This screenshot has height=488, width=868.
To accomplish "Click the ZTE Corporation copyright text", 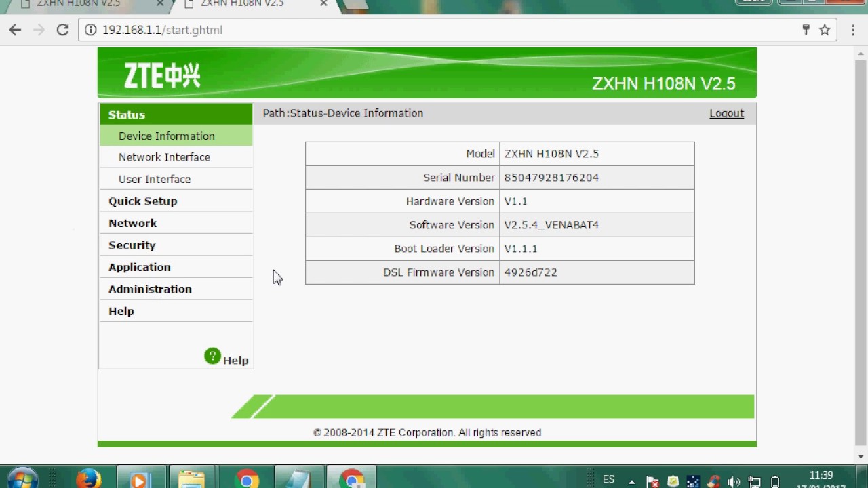I will 427,432.
